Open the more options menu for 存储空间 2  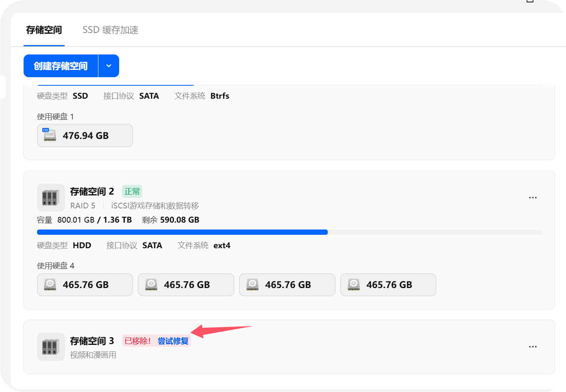[533, 198]
